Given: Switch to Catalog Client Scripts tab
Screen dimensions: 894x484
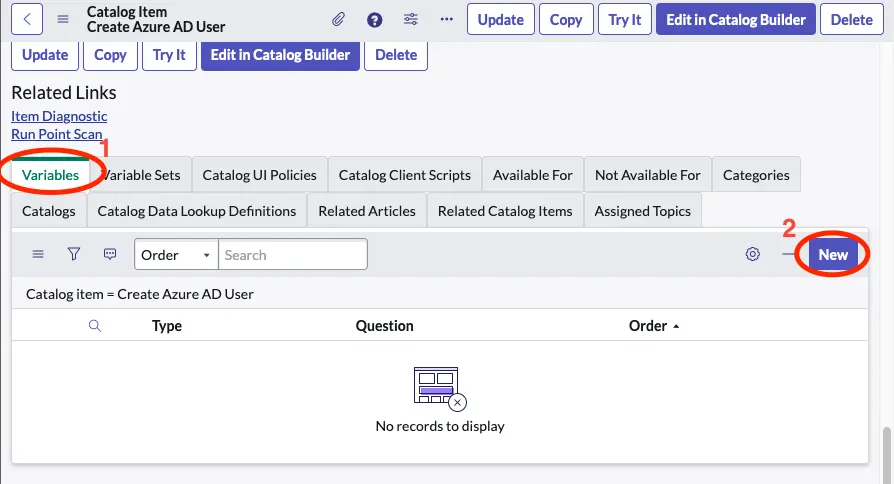Looking at the screenshot, I should point(405,175).
